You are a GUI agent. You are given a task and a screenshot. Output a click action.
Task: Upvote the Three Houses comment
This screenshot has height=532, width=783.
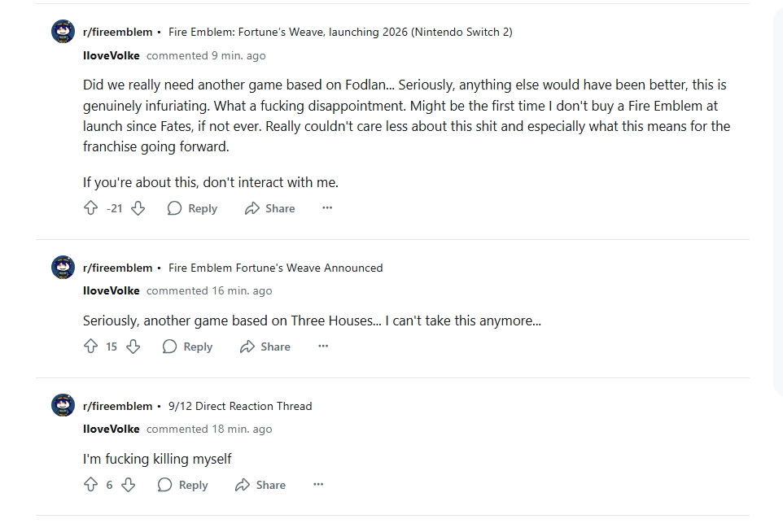click(91, 347)
